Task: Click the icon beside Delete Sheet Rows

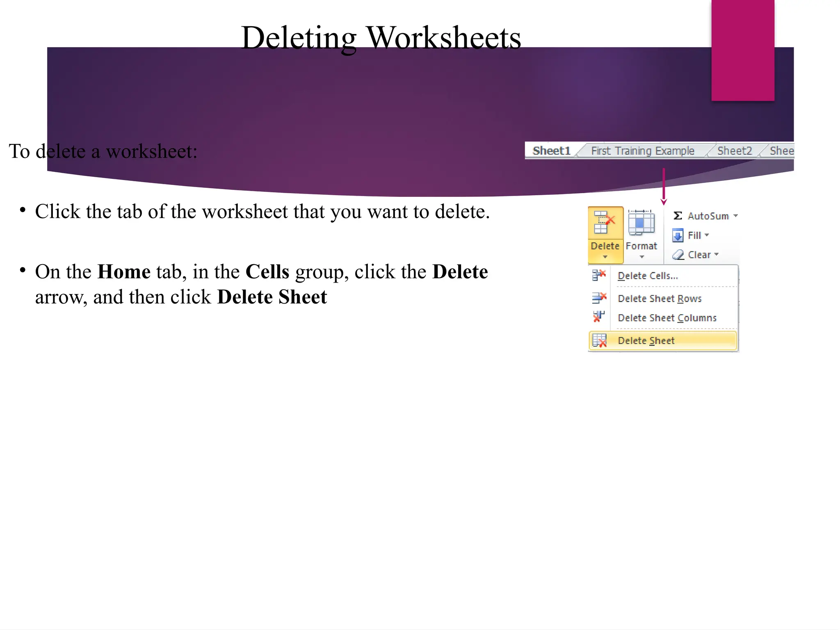Action: pyautogui.click(x=599, y=298)
